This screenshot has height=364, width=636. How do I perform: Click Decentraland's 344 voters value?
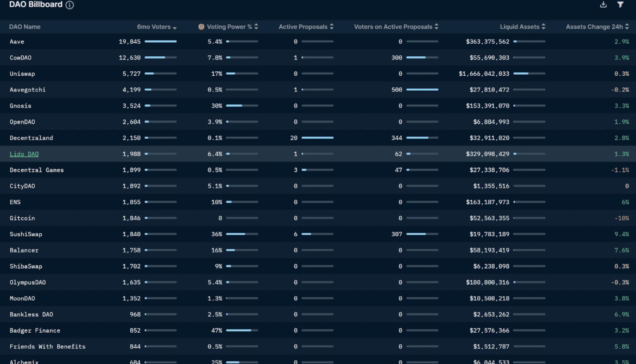(396, 138)
